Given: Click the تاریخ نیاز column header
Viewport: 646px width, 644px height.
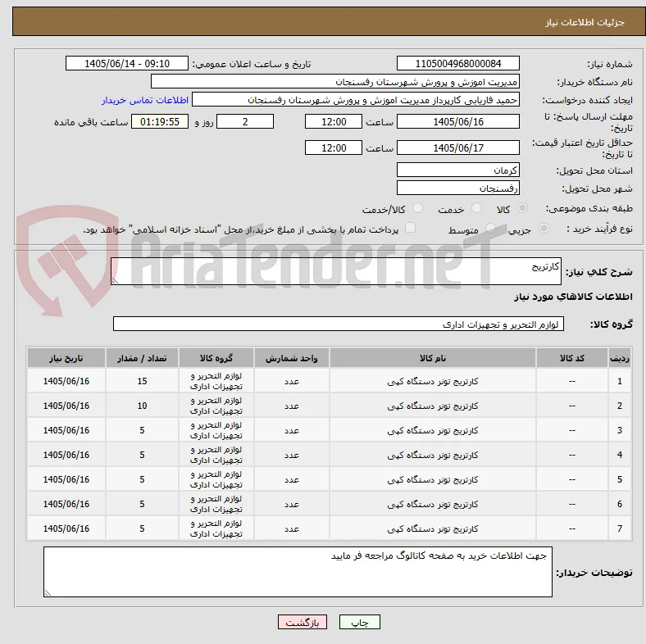Looking at the screenshot, I should tap(66, 358).
